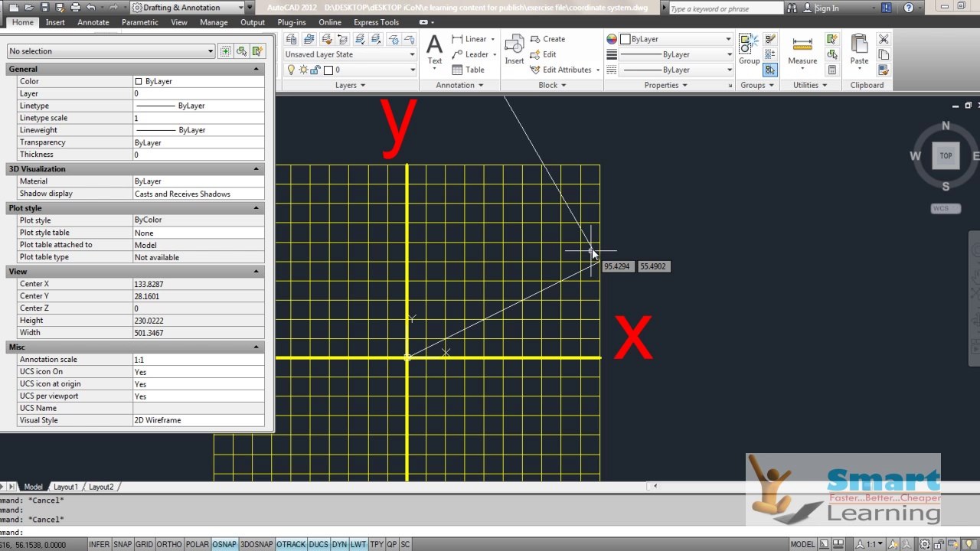980x551 pixels.
Task: Collapse the Misc section in Properties palette
Action: click(256, 347)
